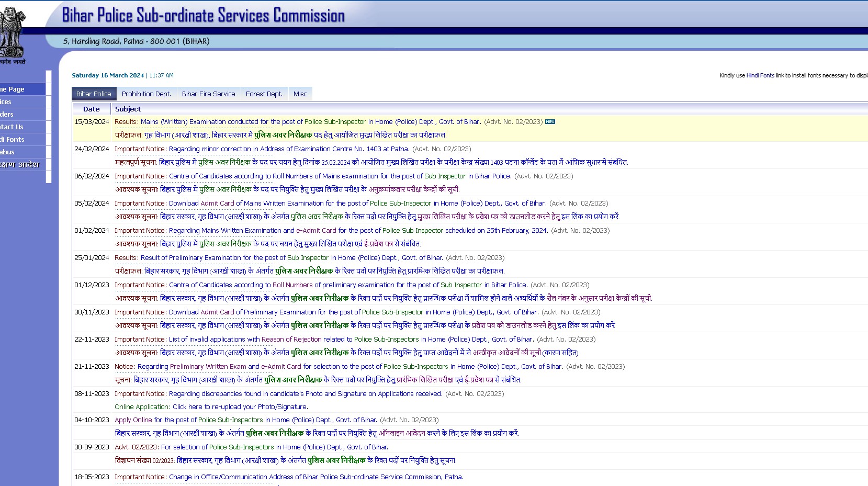Open the Orders sidebar menu item
The width and height of the screenshot is (868, 486).
coord(22,114)
